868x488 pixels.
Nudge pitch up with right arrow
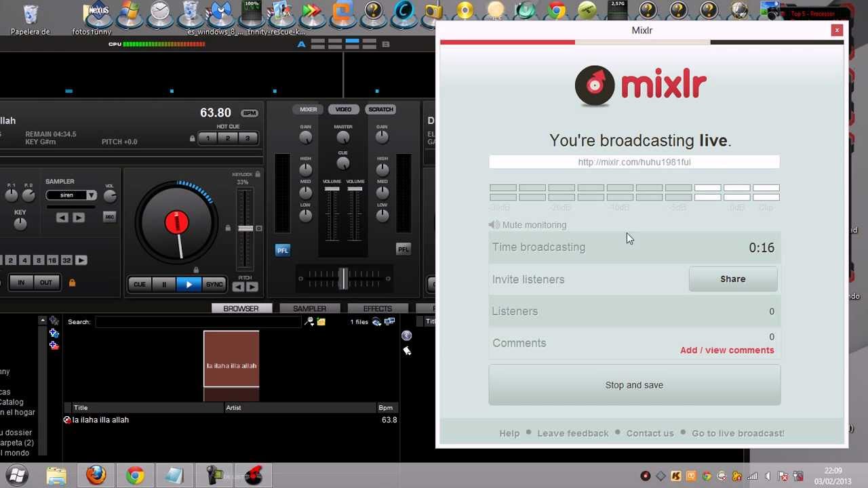(x=252, y=287)
